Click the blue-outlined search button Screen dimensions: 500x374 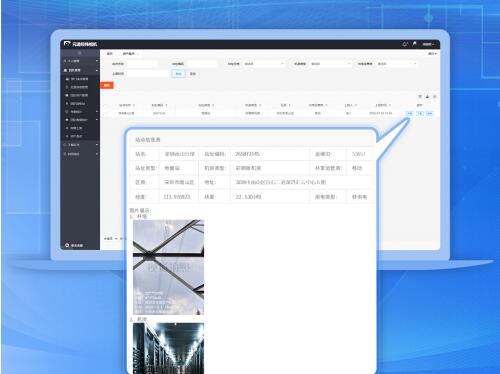click(178, 74)
